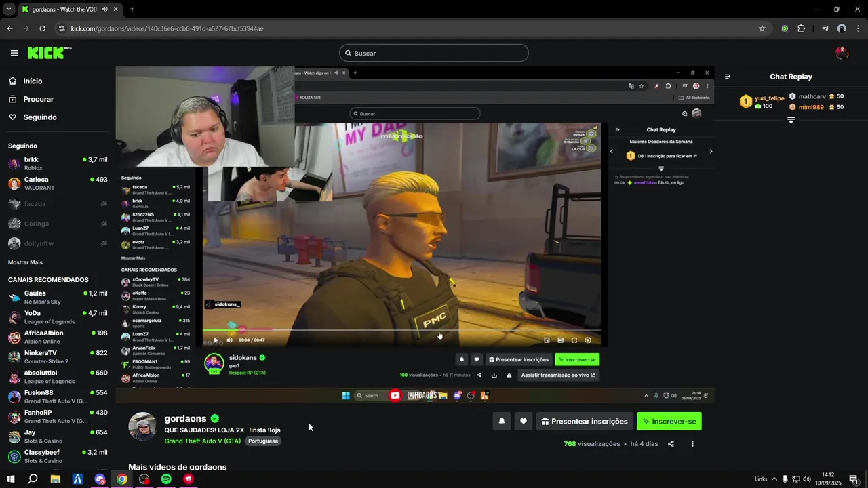Open the Windows Start menu

[x=10, y=479]
